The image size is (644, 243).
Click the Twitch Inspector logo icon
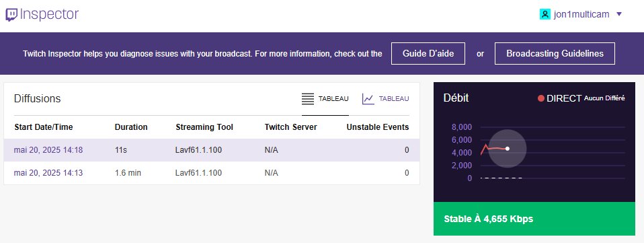pos(11,15)
